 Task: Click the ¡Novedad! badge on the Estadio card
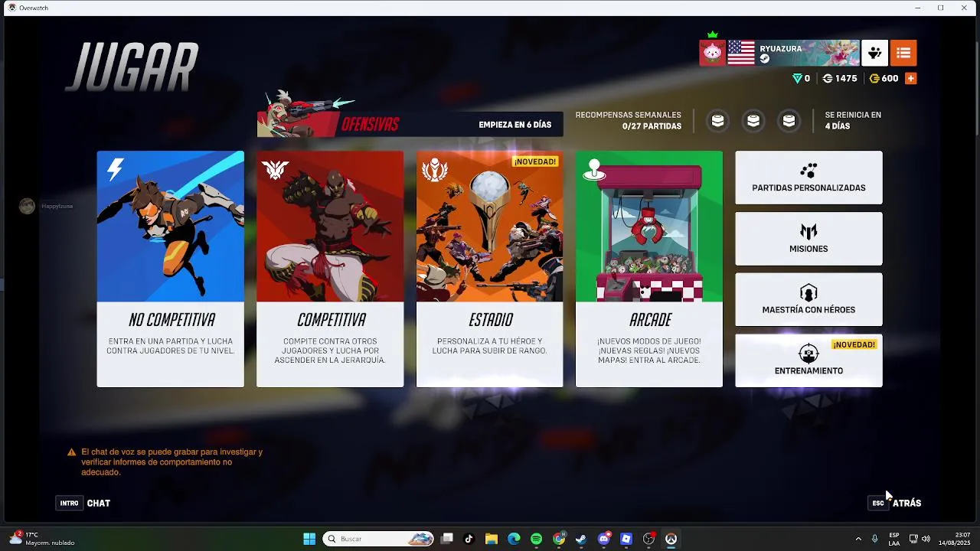click(x=535, y=161)
